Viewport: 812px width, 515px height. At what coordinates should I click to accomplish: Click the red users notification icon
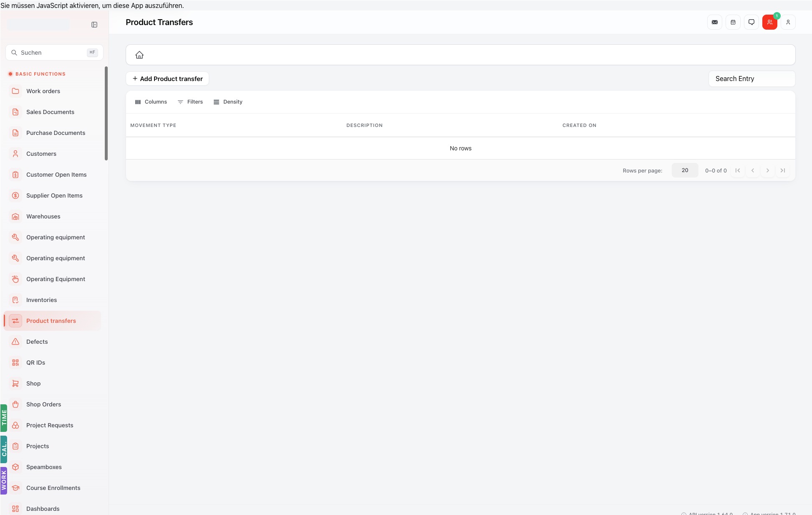(x=770, y=22)
